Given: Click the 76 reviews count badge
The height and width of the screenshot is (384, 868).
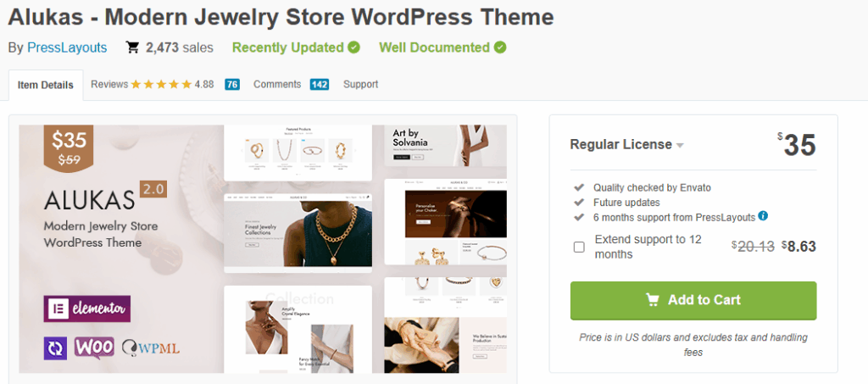Looking at the screenshot, I should point(232,85).
